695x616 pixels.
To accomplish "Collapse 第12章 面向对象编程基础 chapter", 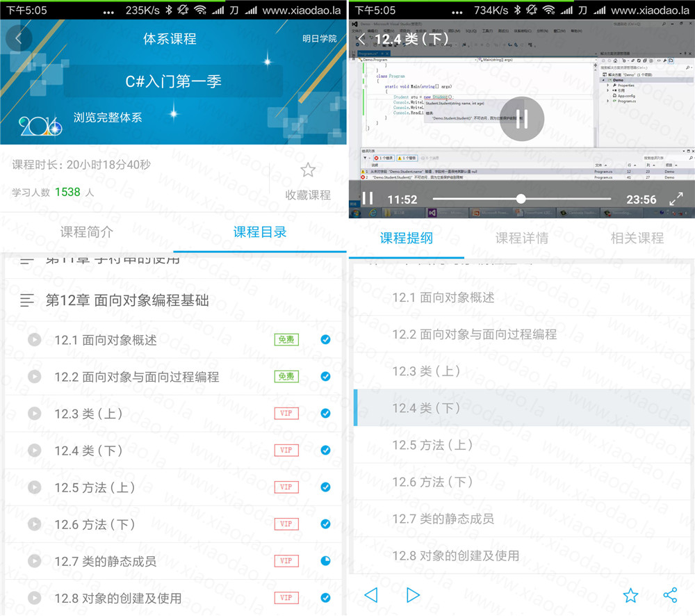I will point(27,300).
